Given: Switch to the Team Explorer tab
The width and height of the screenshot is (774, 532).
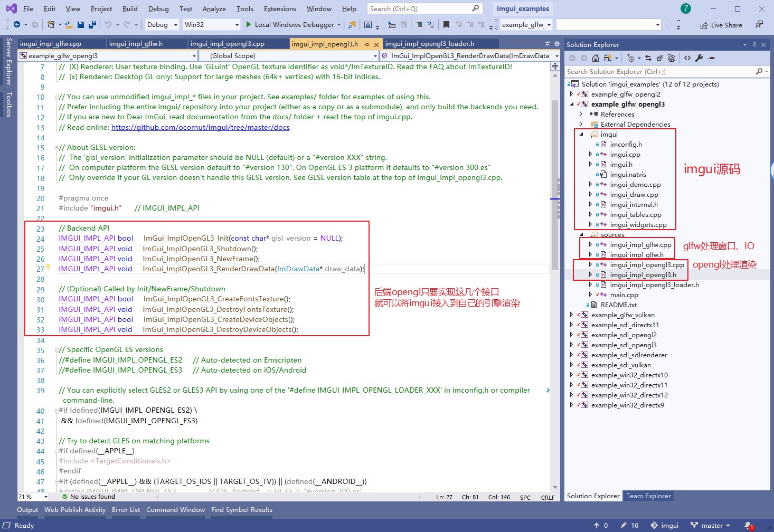Looking at the screenshot, I should (x=648, y=496).
